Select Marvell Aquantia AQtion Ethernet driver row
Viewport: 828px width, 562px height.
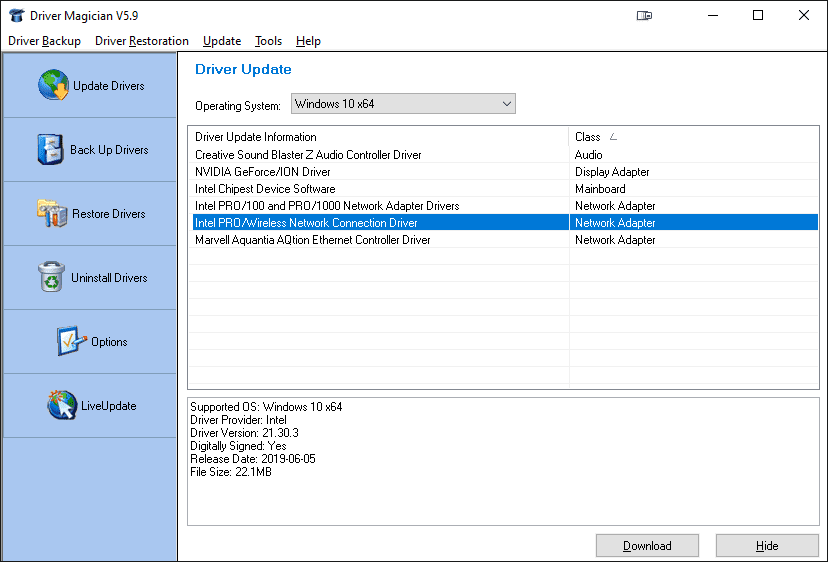(313, 240)
